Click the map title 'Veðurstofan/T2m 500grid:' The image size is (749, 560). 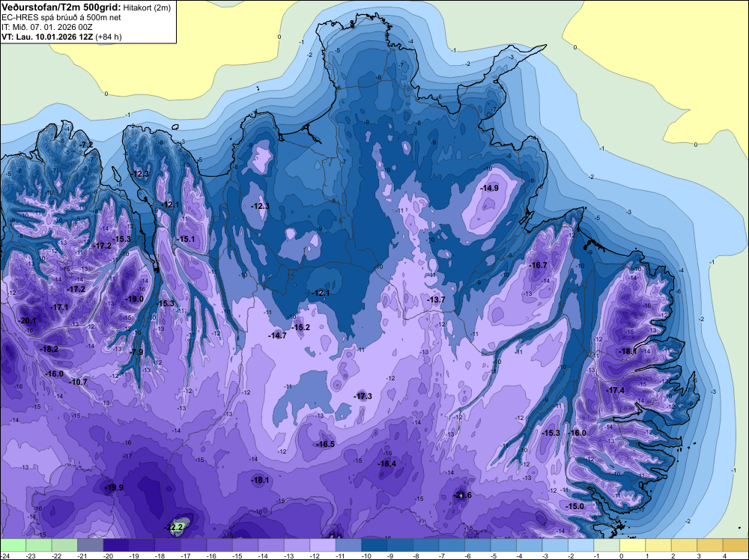click(61, 7)
